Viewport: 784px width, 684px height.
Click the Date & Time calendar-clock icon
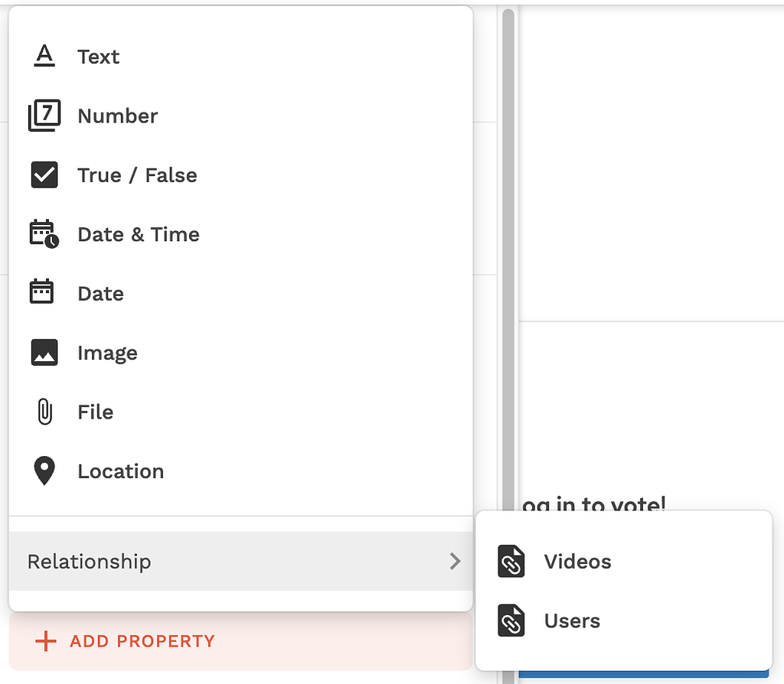[44, 233]
